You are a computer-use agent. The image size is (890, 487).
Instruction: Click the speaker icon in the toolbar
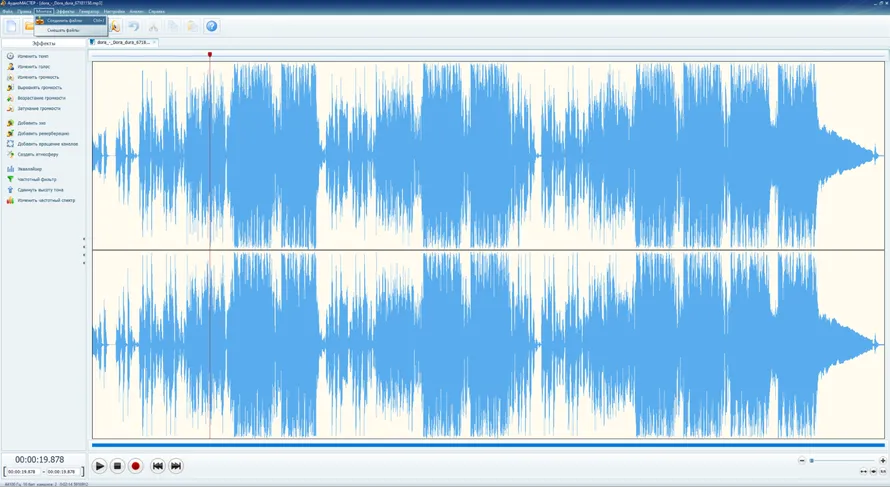click(115, 26)
